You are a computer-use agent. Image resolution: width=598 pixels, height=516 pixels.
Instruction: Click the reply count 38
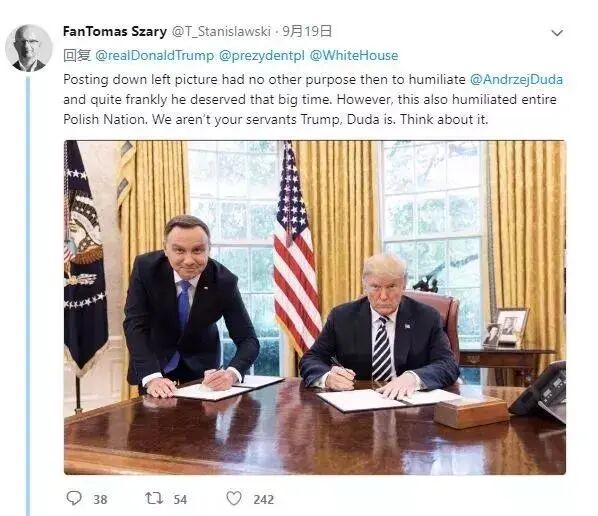(100, 500)
